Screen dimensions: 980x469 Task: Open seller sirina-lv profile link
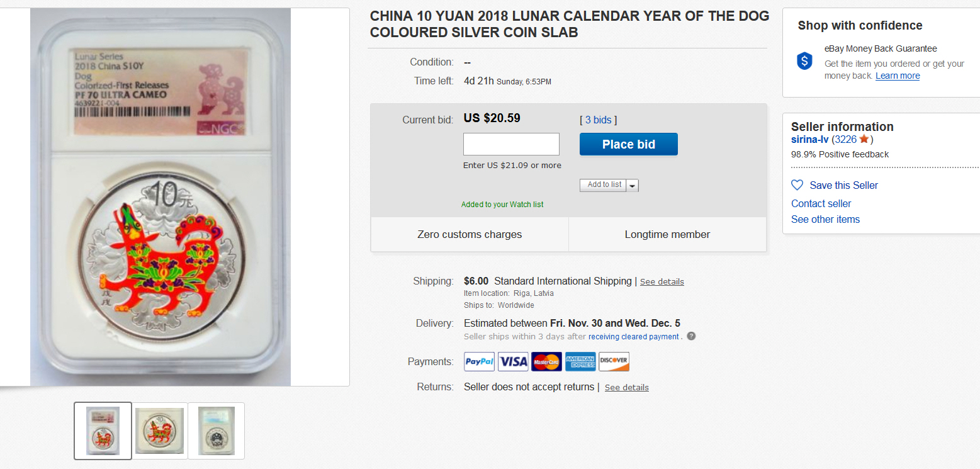point(809,140)
